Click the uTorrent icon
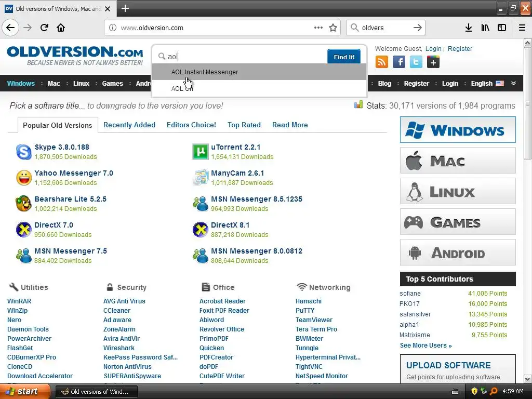 click(x=200, y=152)
